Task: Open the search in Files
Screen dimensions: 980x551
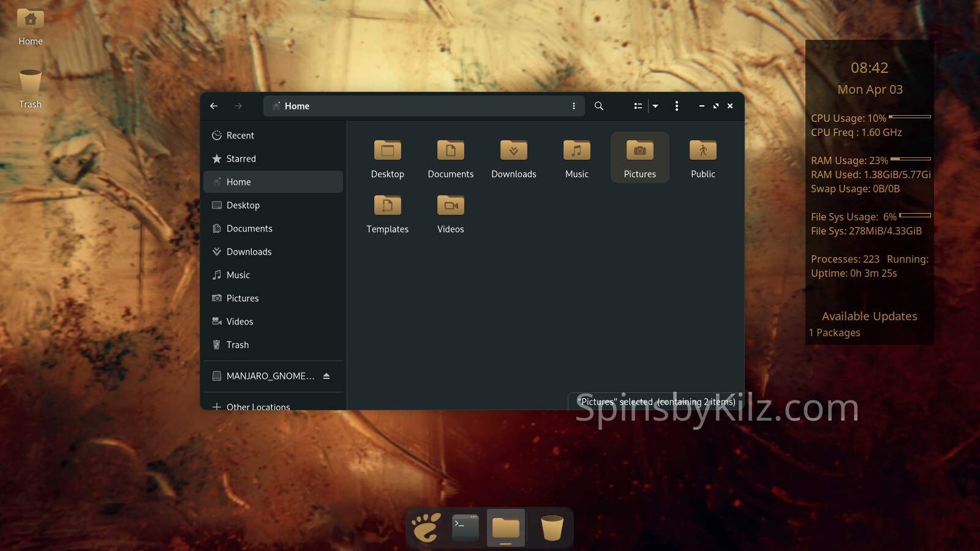Action: 599,106
